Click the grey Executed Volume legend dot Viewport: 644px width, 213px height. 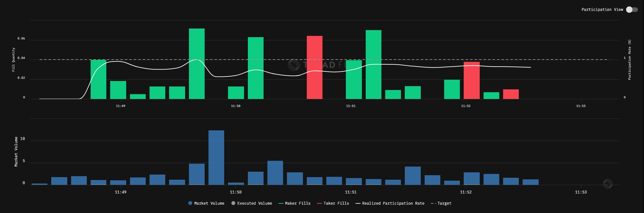click(x=233, y=203)
